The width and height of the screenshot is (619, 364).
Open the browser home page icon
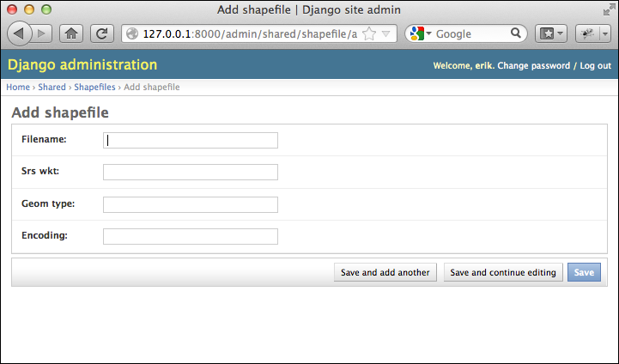pos(71,34)
